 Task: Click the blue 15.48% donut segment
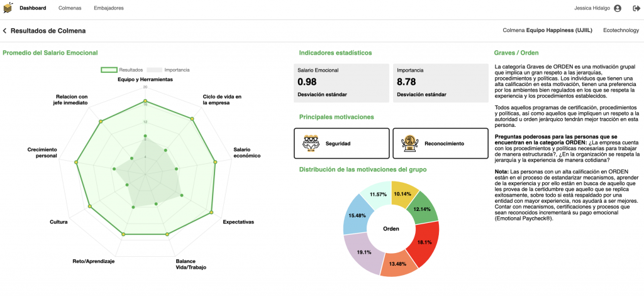click(x=356, y=215)
